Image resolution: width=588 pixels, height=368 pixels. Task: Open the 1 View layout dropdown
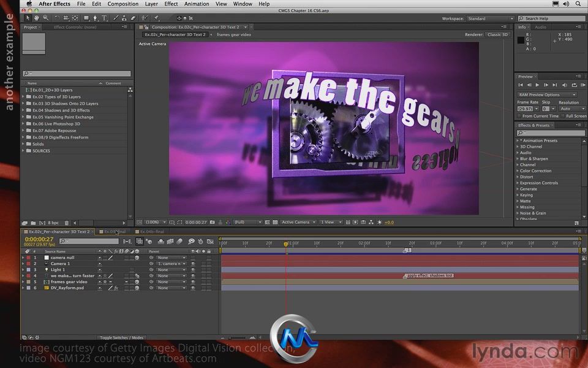pyautogui.click(x=331, y=222)
